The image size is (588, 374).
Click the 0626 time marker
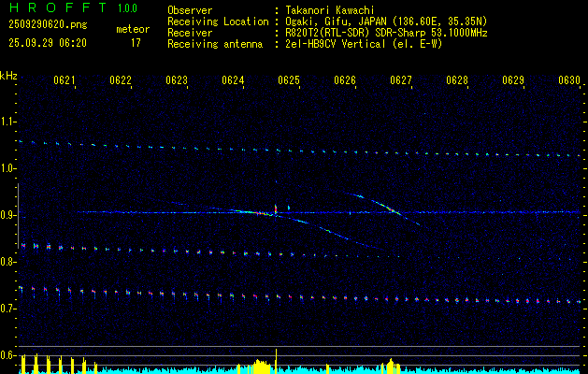point(345,79)
